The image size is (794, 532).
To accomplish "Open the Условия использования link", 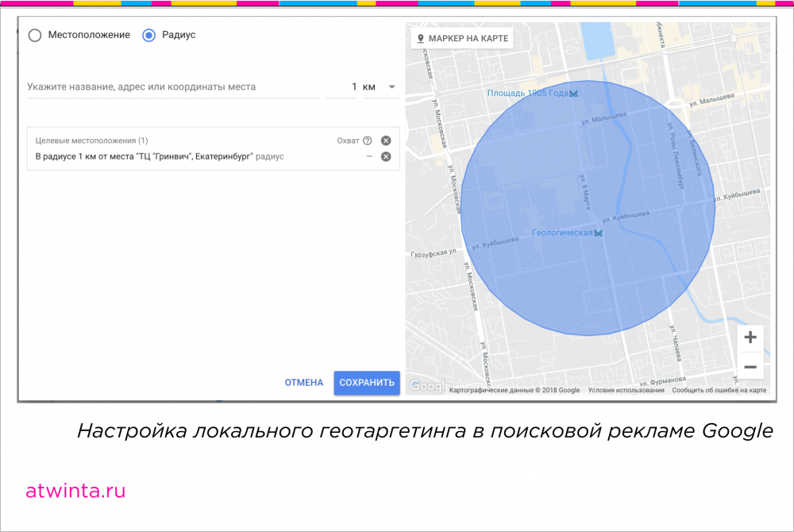I will click(626, 391).
